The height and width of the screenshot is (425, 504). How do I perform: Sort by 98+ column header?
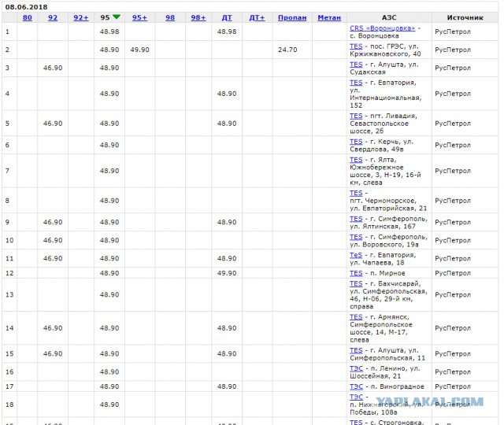coord(198,17)
